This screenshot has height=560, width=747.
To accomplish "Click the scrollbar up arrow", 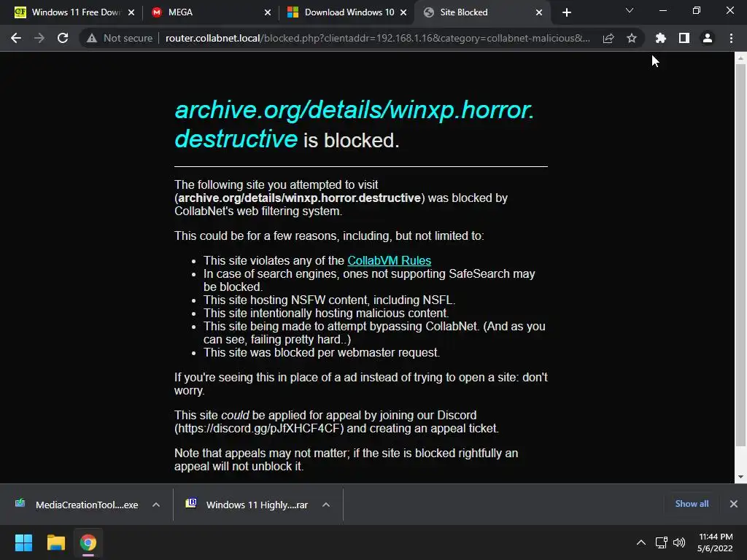I will [x=740, y=58].
